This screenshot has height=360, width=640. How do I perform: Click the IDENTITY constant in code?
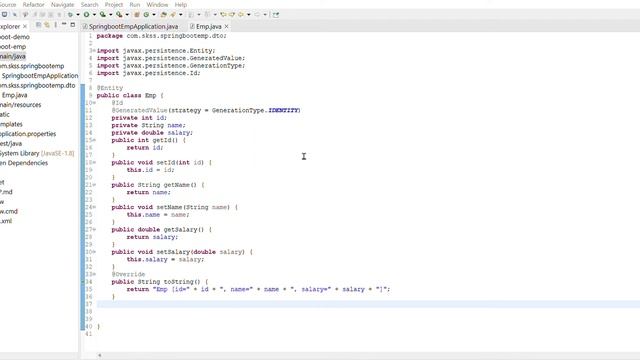click(284, 110)
